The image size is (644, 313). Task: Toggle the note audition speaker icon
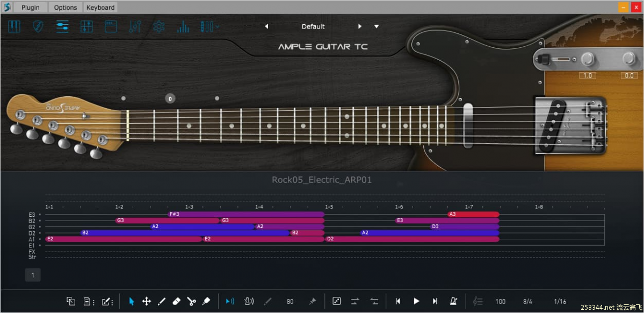tap(230, 302)
